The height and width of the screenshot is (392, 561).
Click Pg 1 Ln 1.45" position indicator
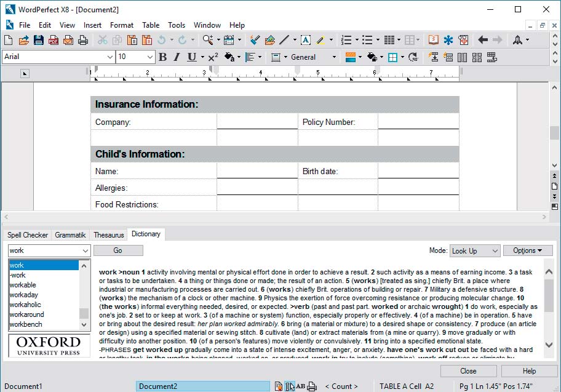(x=496, y=386)
